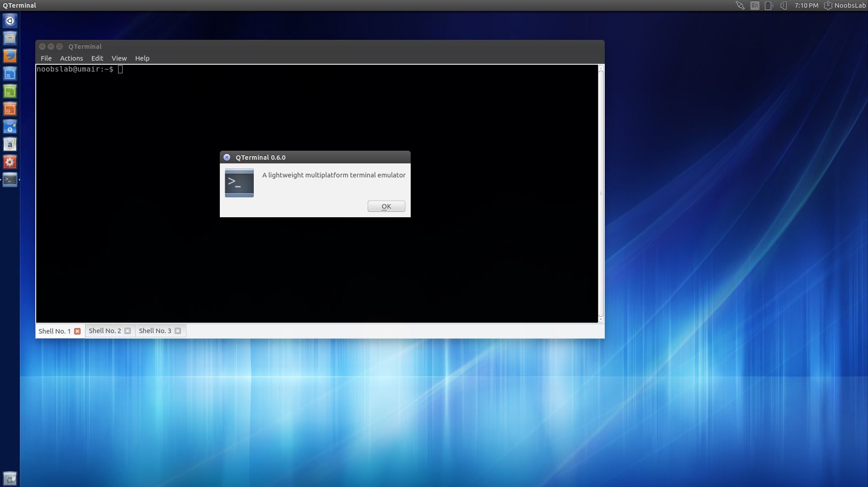Open the clock showing 7:10 PM
868x487 pixels.
[x=806, y=5]
